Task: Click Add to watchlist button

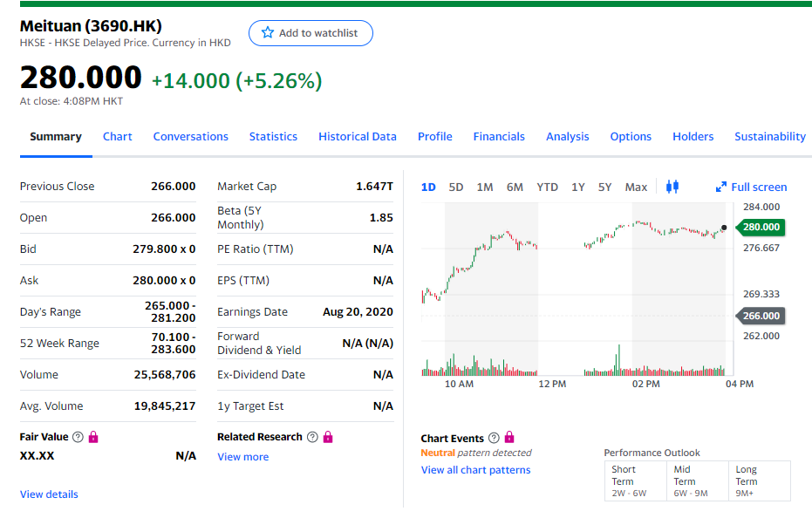Action: 310,33
